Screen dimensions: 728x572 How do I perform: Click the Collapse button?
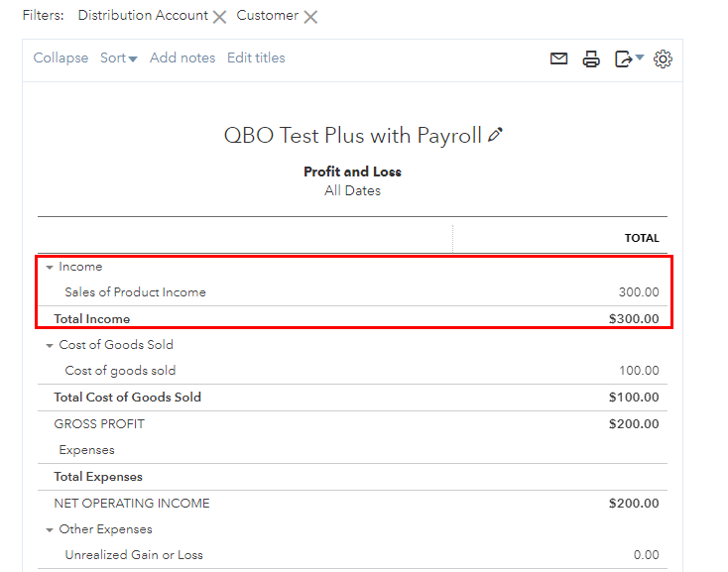pyautogui.click(x=61, y=58)
